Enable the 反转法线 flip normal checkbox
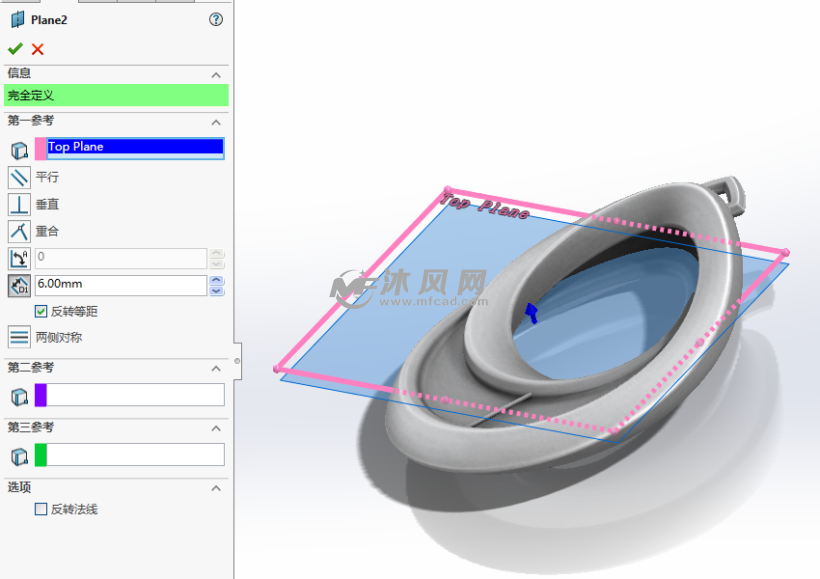 (x=41, y=509)
